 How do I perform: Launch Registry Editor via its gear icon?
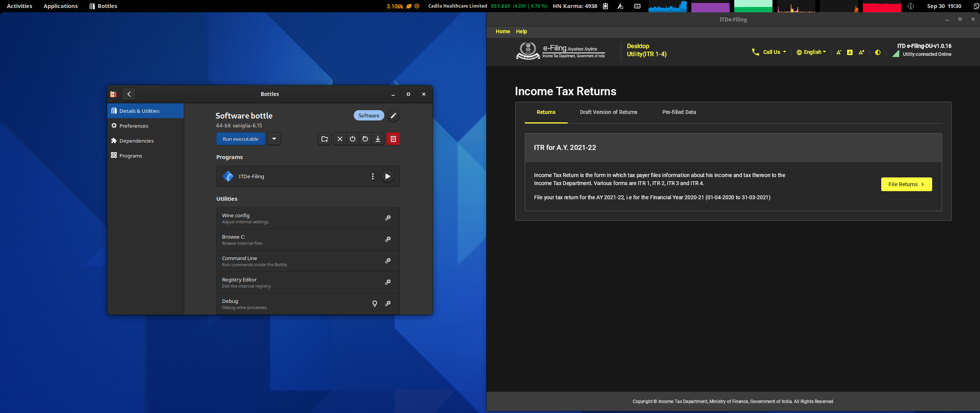[388, 282]
